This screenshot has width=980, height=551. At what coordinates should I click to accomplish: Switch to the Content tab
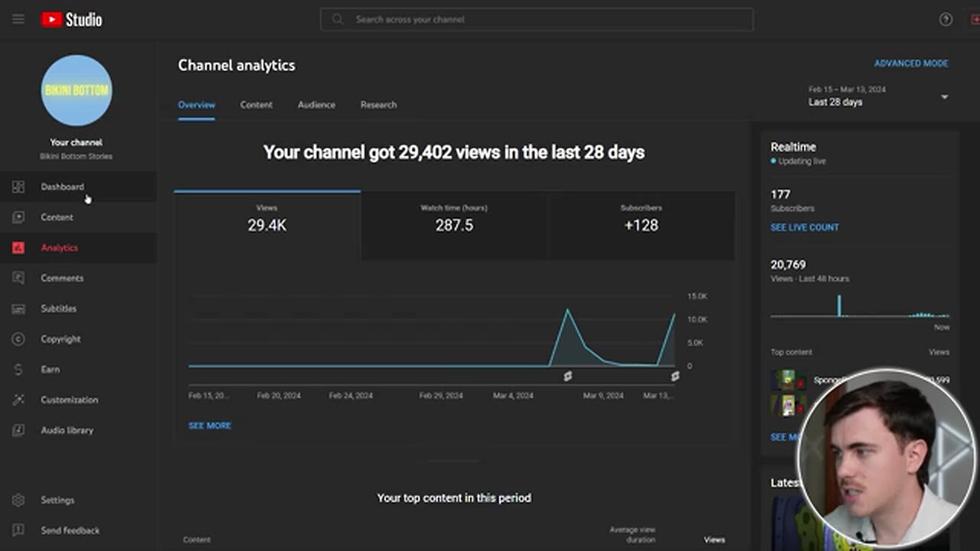click(256, 105)
